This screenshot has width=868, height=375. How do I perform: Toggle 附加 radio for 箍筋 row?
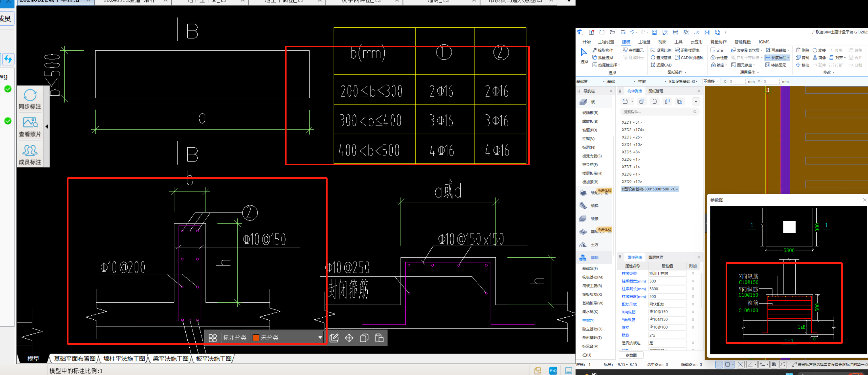(x=693, y=327)
